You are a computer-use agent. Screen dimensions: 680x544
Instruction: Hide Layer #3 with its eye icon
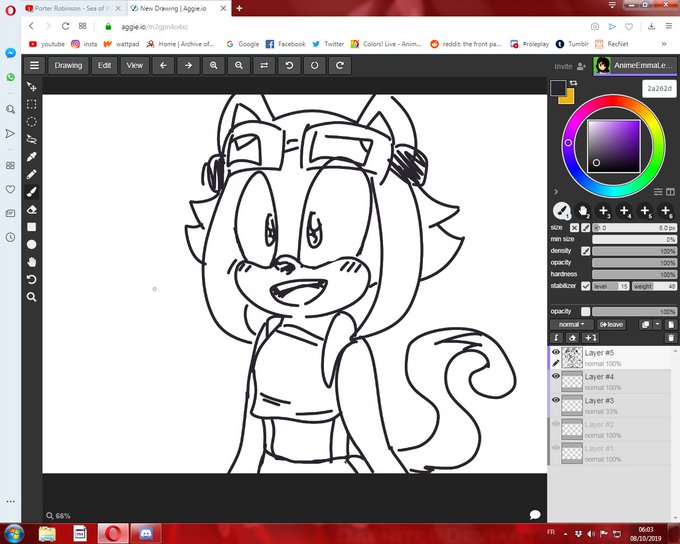coord(556,400)
